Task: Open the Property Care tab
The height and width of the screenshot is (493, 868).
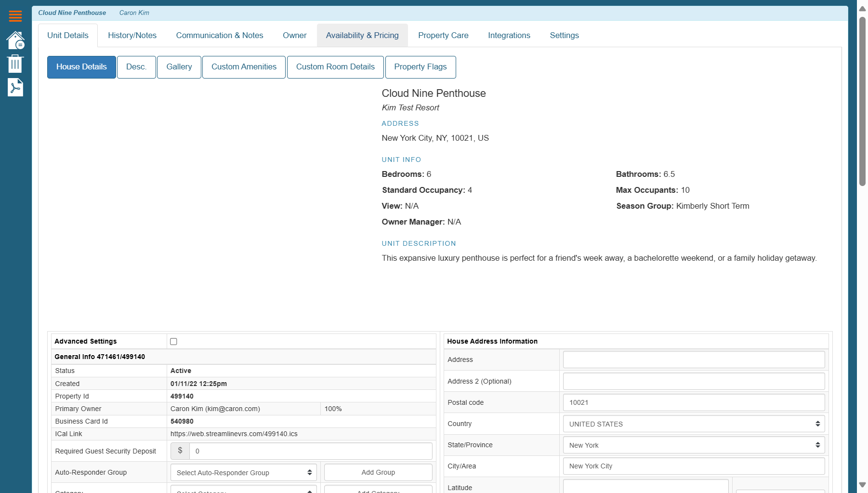Action: (x=443, y=35)
